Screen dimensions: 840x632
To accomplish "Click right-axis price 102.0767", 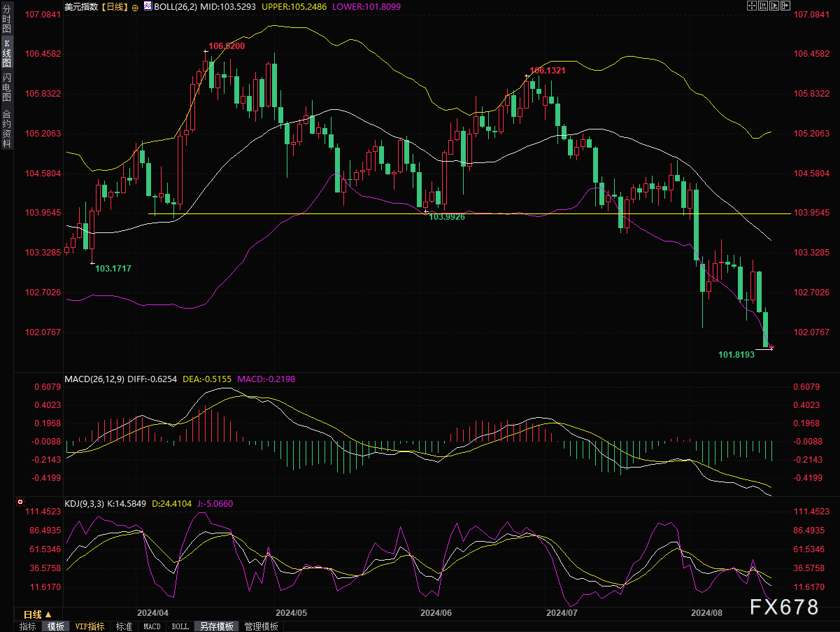I will [812, 332].
